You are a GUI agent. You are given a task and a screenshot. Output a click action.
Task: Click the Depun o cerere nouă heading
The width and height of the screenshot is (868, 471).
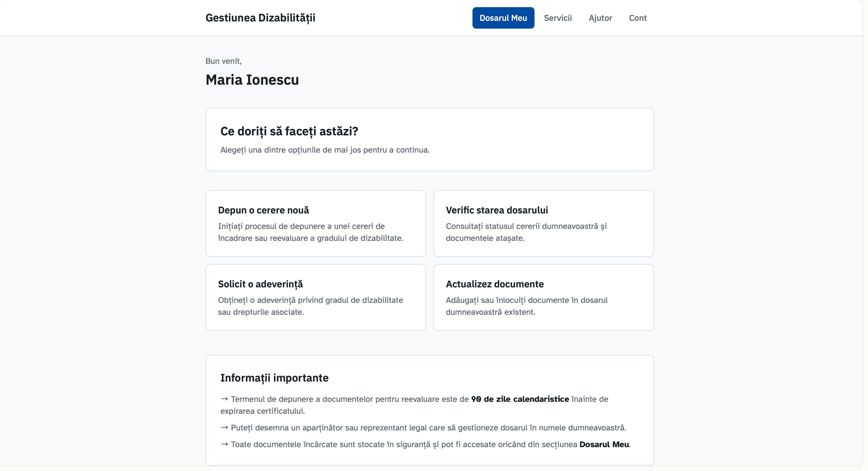coord(263,210)
